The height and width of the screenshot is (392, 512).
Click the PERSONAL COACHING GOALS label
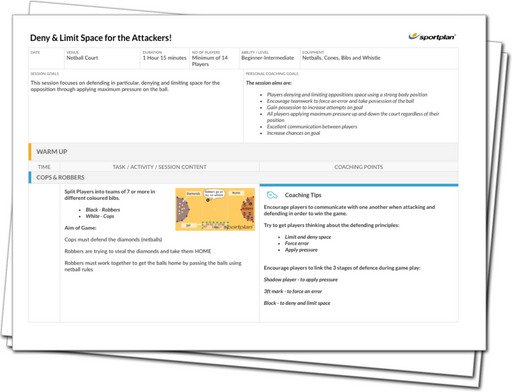[272, 74]
